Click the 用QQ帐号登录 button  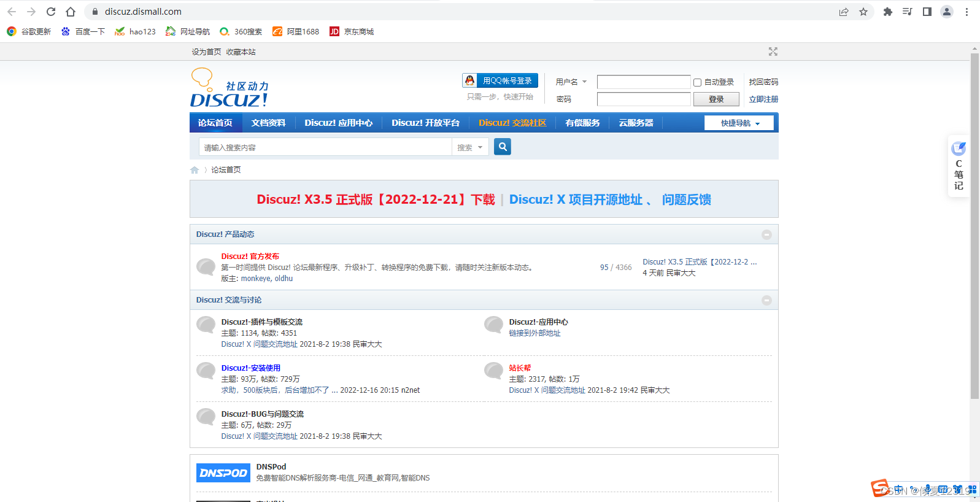pyautogui.click(x=500, y=80)
